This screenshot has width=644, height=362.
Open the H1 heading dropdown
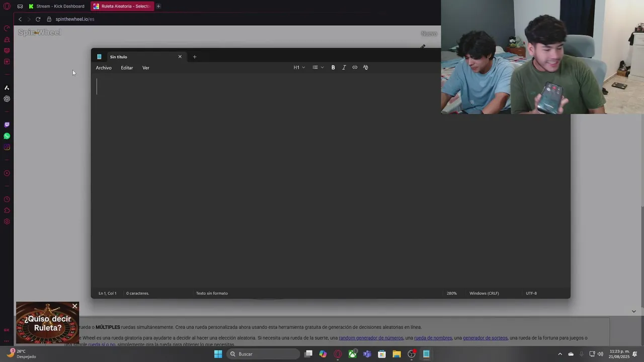point(299,67)
